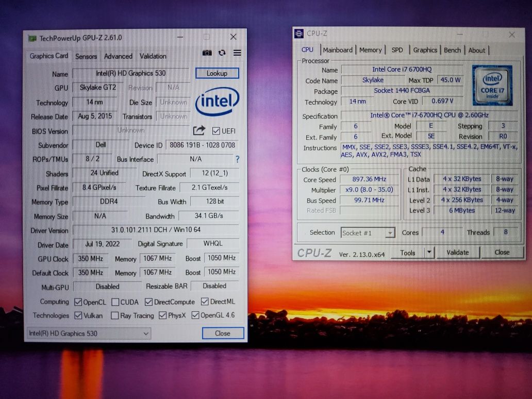The width and height of the screenshot is (532, 399).
Task: Click the Intel Core i7 badge in CPU-Z
Action: click(492, 85)
